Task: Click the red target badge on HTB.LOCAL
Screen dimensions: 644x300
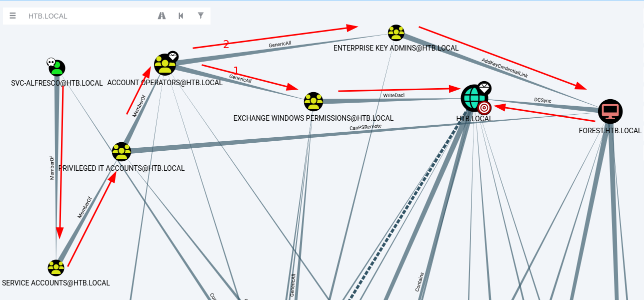Action: 483,108
